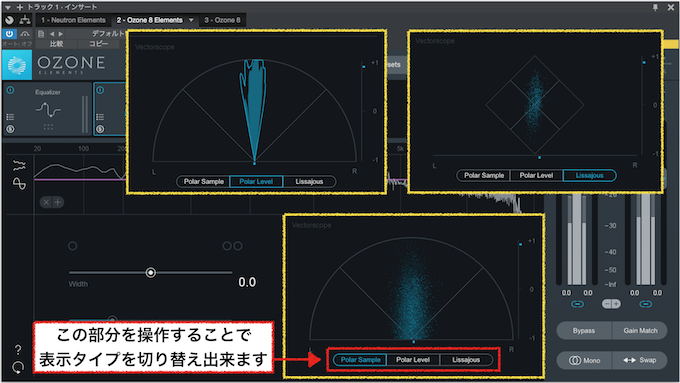The width and height of the screenshot is (680, 383).
Task: Click the knob icon at top left
Action: (10, 20)
